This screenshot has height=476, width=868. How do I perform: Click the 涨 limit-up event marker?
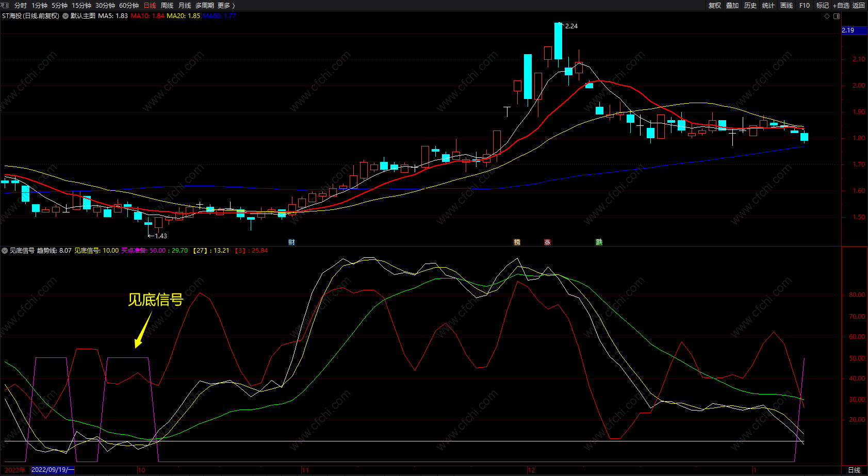(547, 242)
